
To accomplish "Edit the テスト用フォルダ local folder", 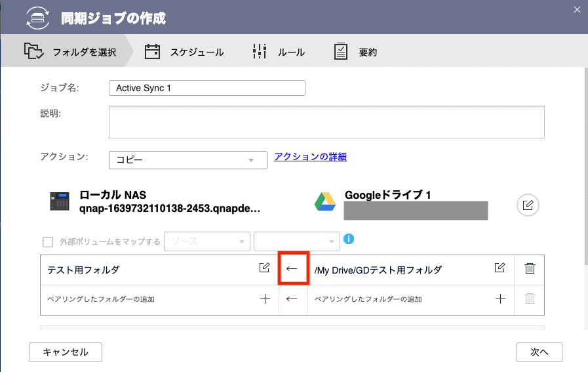I will coord(264,268).
